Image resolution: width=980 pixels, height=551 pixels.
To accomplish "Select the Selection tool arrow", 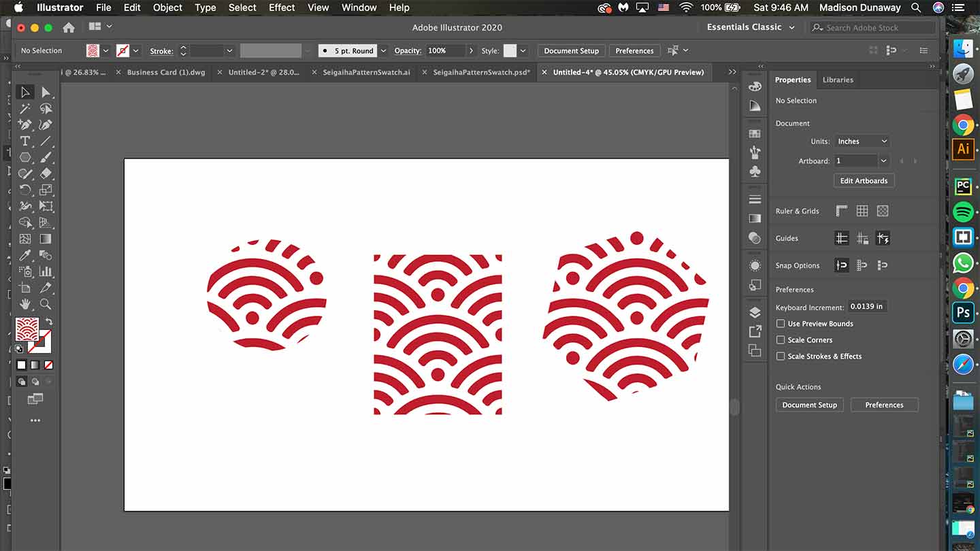I will pyautogui.click(x=25, y=93).
